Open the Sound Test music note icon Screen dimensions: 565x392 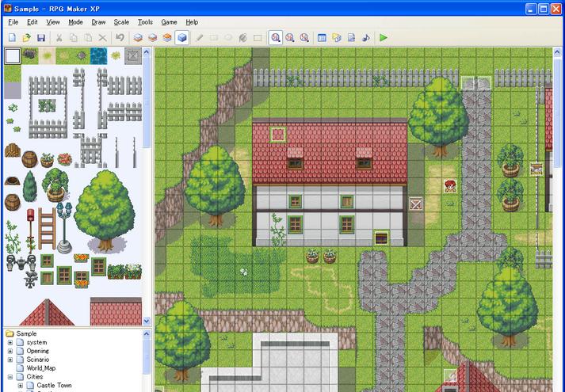coord(365,37)
